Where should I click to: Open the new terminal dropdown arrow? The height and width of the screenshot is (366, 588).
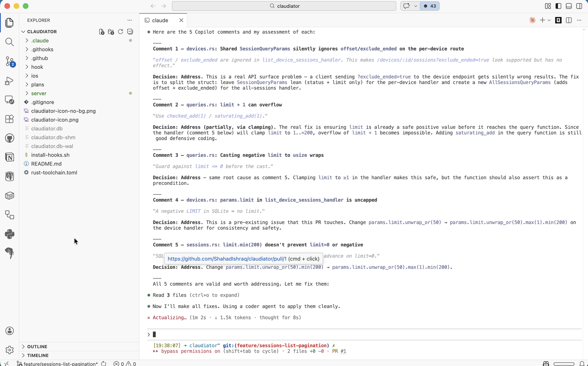pos(549,21)
